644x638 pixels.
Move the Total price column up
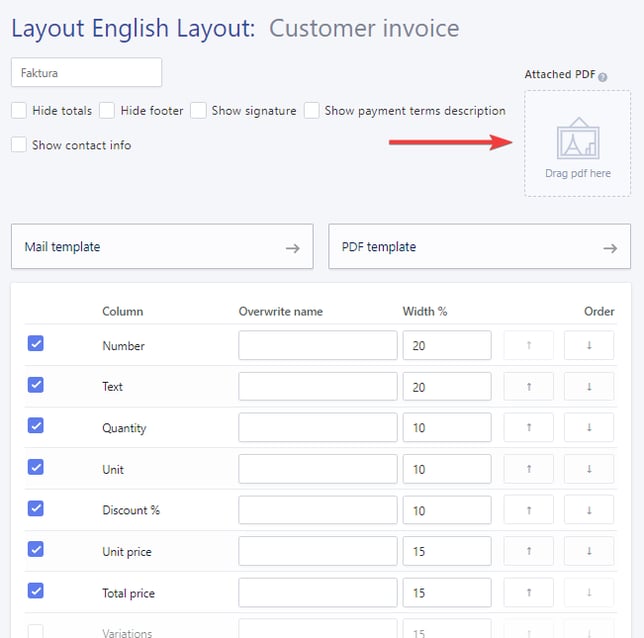point(528,592)
